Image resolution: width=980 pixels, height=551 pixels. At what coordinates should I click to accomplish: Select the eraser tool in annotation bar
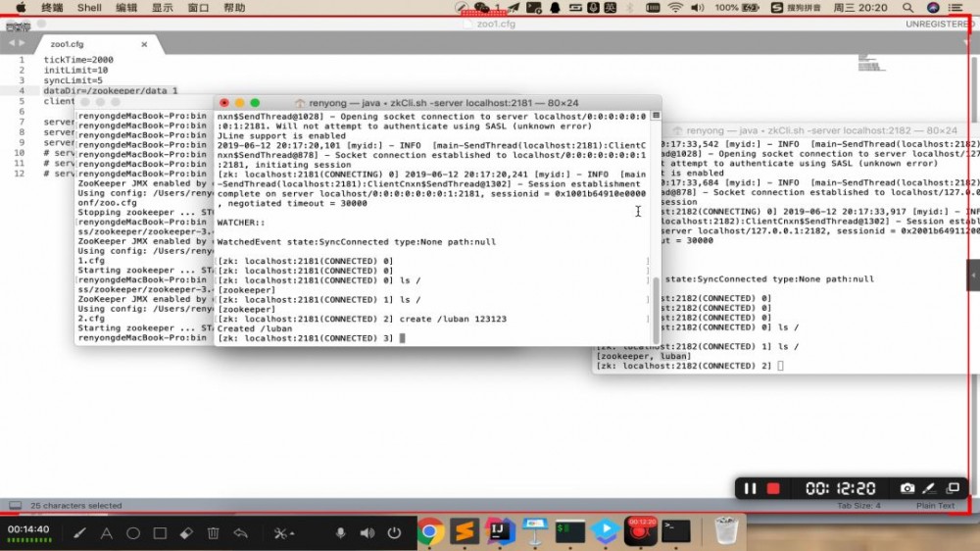(x=186, y=533)
